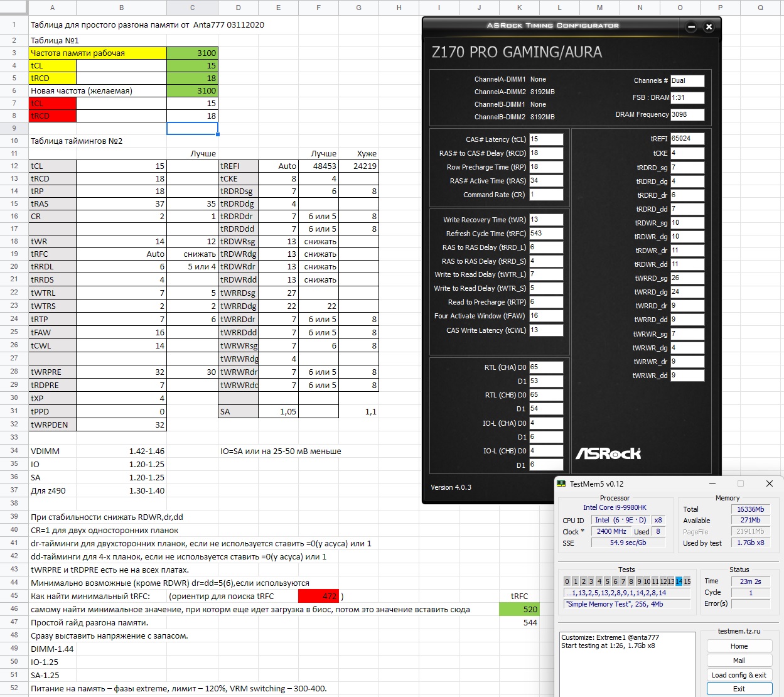784x697 pixels.
Task: Click the SA value 1,05 cell
Action: click(278, 411)
